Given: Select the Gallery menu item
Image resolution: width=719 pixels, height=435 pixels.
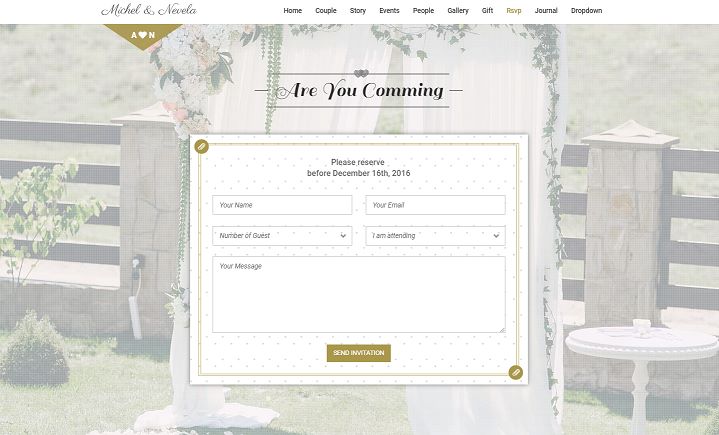Looking at the screenshot, I should tap(458, 11).
